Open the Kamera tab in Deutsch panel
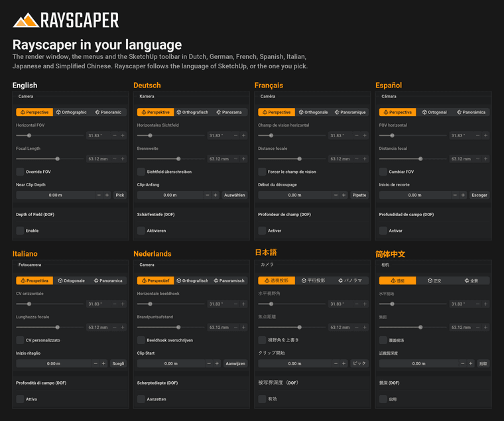Viewport: 504px width, 421px height. pyautogui.click(x=147, y=96)
